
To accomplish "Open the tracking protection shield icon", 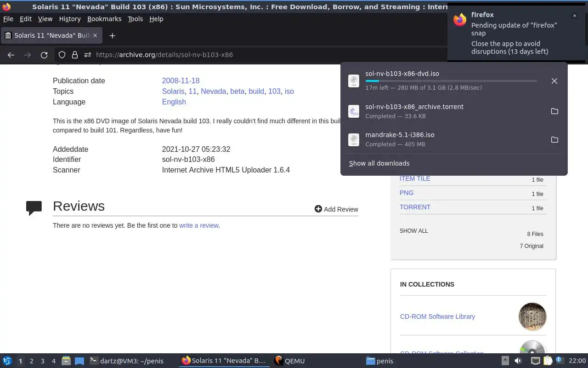I will tap(62, 55).
